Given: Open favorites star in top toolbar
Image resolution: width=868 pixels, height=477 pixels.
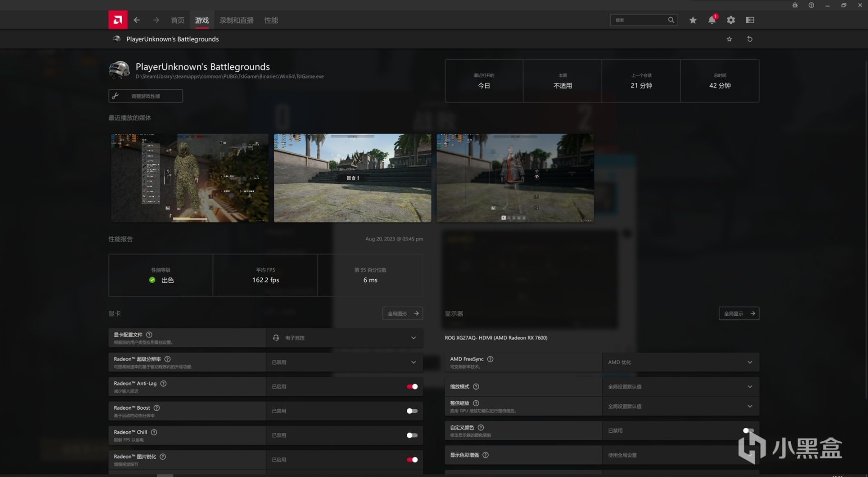Looking at the screenshot, I should click(693, 20).
